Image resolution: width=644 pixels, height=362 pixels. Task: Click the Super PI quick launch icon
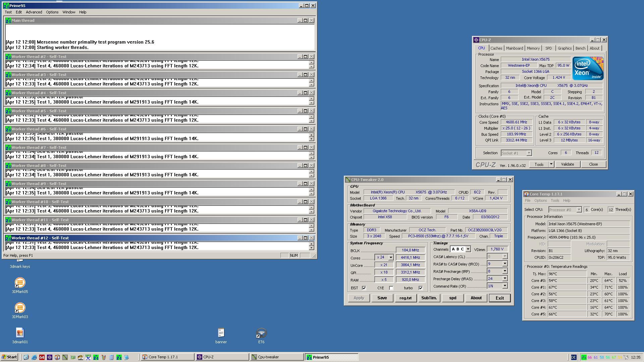coord(88,357)
